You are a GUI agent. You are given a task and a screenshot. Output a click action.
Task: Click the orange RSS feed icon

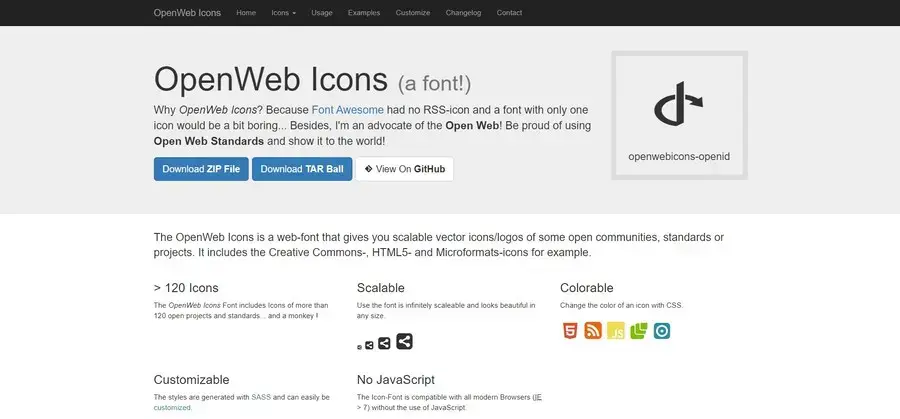pos(593,331)
